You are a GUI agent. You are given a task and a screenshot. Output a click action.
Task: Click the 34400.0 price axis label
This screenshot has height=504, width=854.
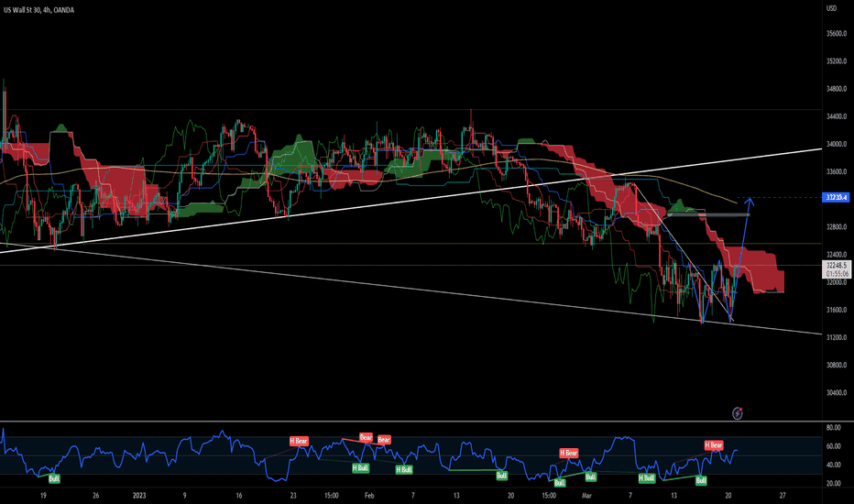click(x=836, y=116)
